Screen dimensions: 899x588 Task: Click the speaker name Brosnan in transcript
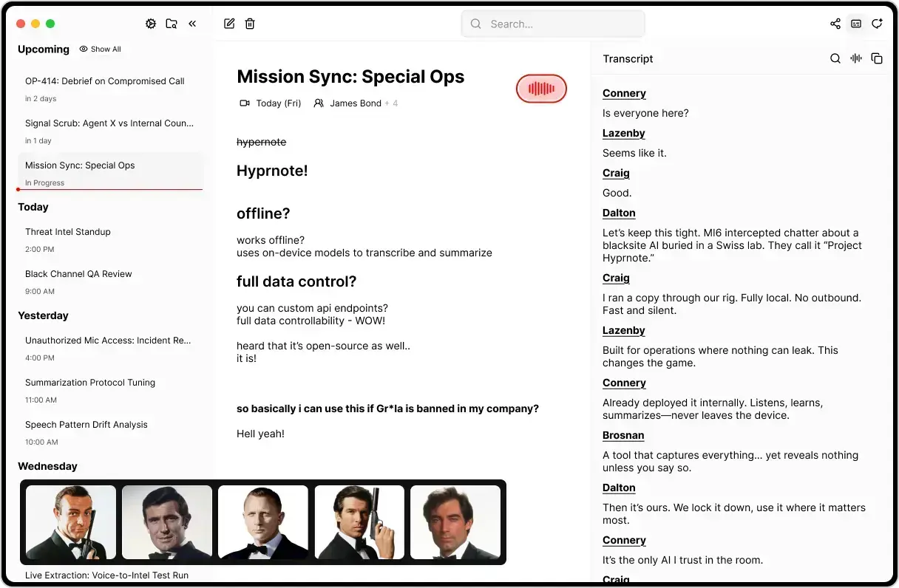click(x=623, y=435)
